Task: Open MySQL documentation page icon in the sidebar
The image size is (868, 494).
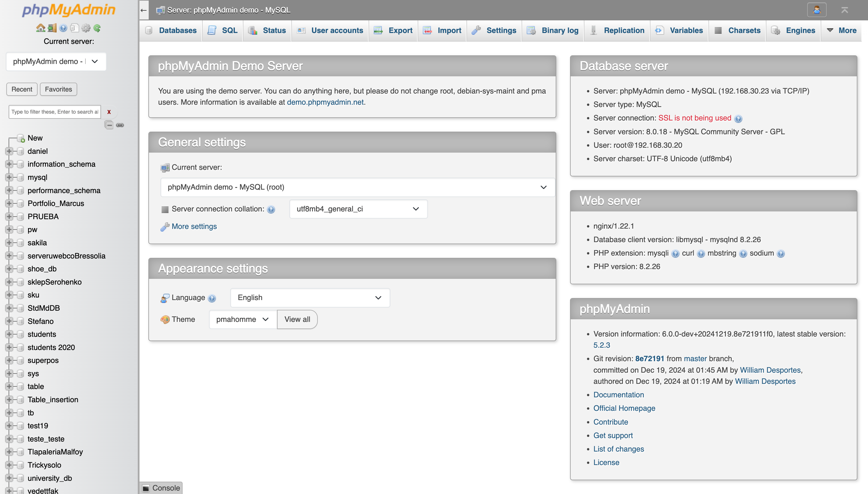Action: (74, 28)
